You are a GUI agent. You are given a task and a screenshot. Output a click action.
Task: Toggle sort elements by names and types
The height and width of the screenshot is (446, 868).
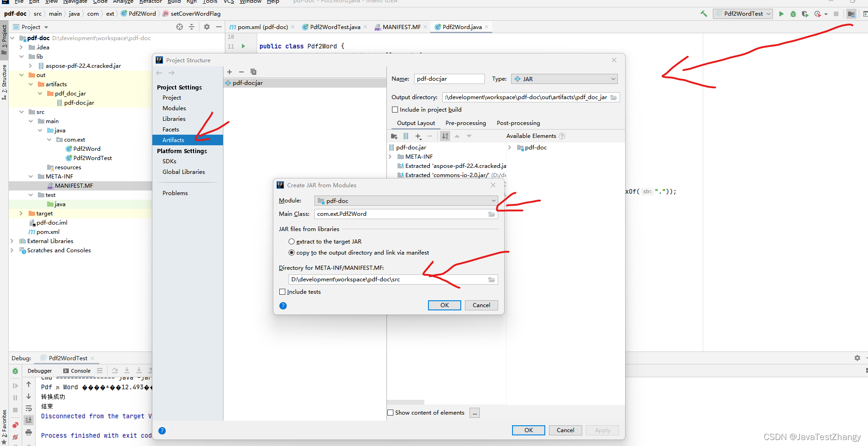point(445,136)
